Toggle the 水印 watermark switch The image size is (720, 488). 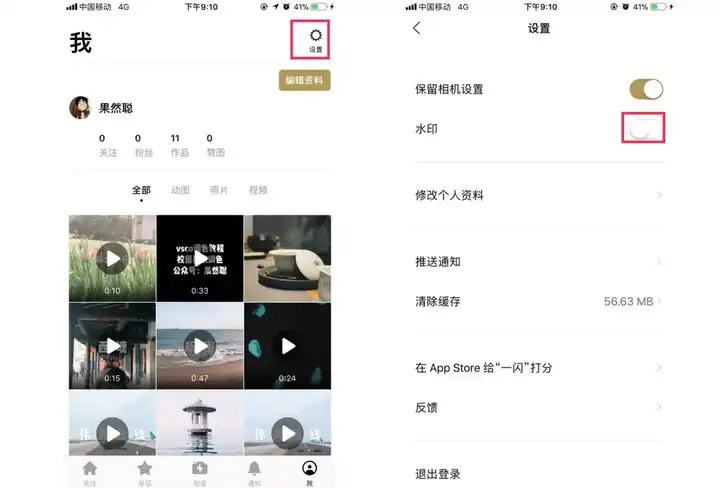pos(645,129)
